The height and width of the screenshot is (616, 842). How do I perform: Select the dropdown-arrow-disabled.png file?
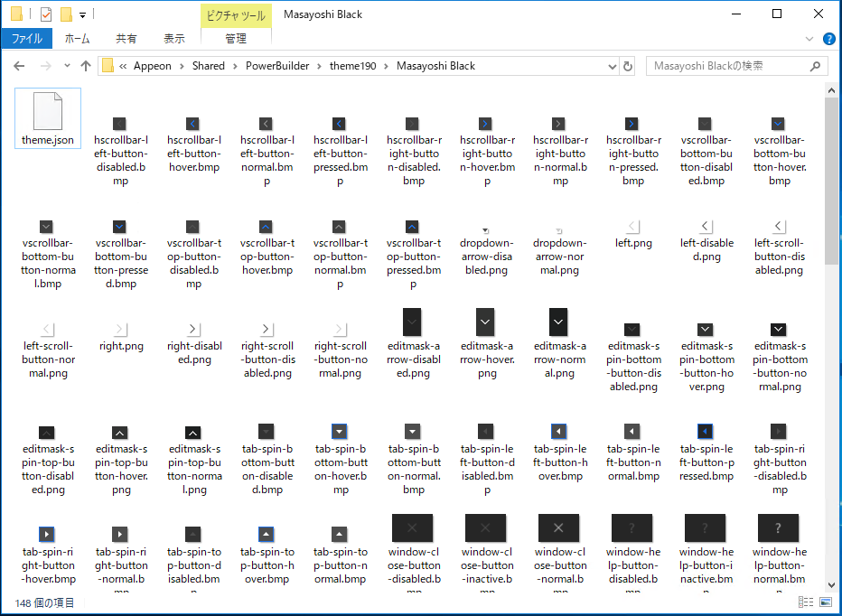(x=486, y=231)
